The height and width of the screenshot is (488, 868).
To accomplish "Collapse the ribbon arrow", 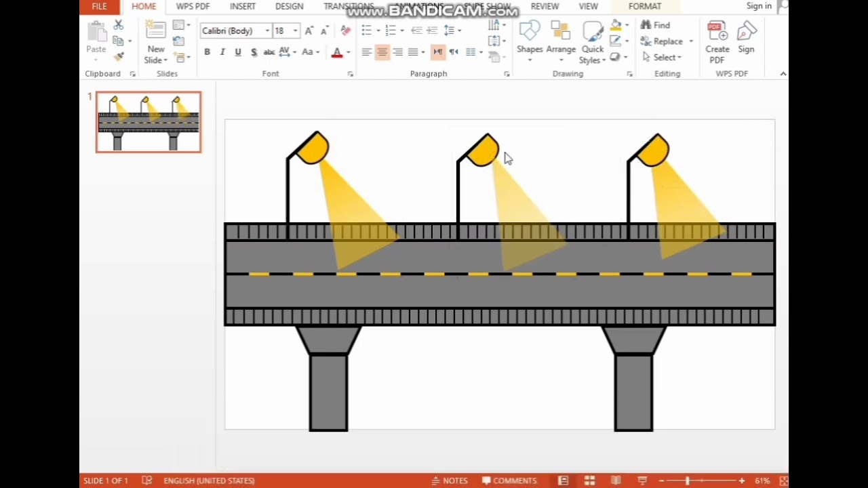I will tap(783, 74).
